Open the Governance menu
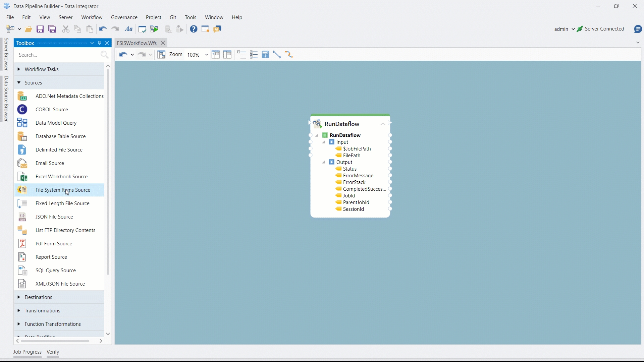The width and height of the screenshot is (644, 362). [x=124, y=17]
